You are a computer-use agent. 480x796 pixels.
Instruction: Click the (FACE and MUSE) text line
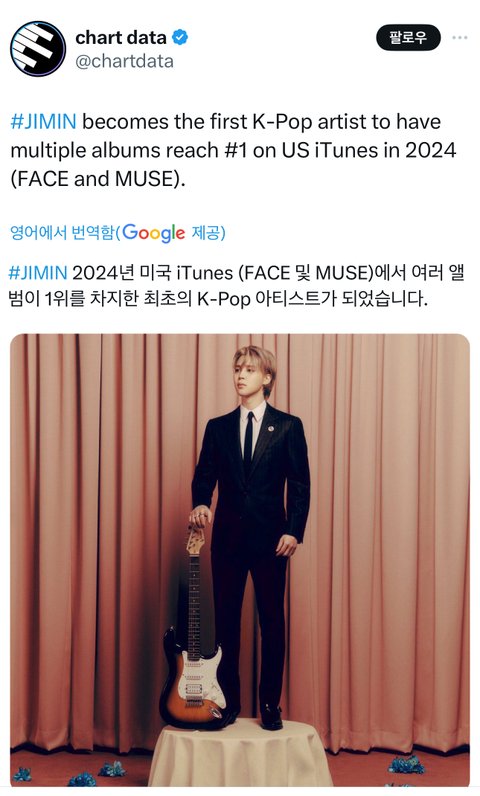coord(98,179)
